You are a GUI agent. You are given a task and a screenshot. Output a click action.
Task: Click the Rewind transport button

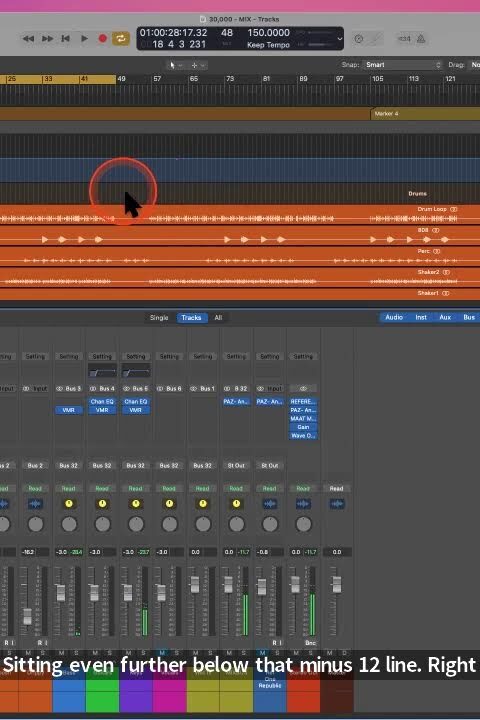click(x=28, y=39)
